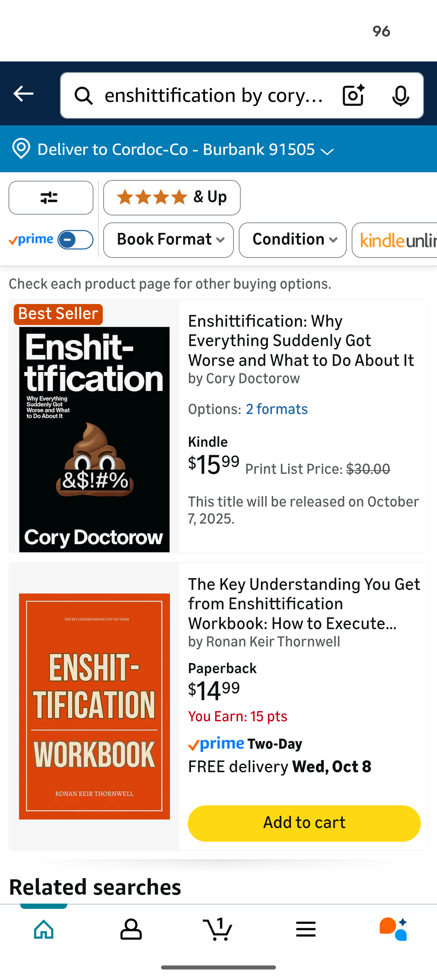Expand the Condition dropdown

293,240
